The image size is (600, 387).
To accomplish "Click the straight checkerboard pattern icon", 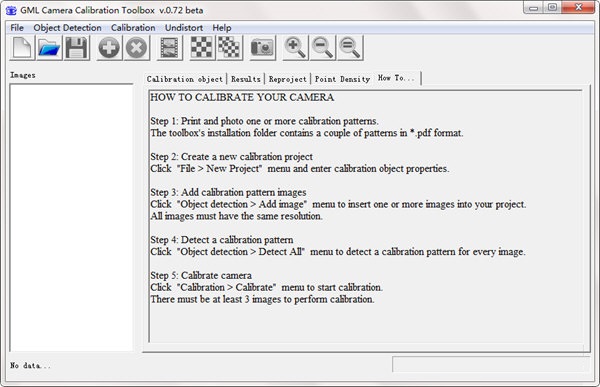I will pos(202,48).
